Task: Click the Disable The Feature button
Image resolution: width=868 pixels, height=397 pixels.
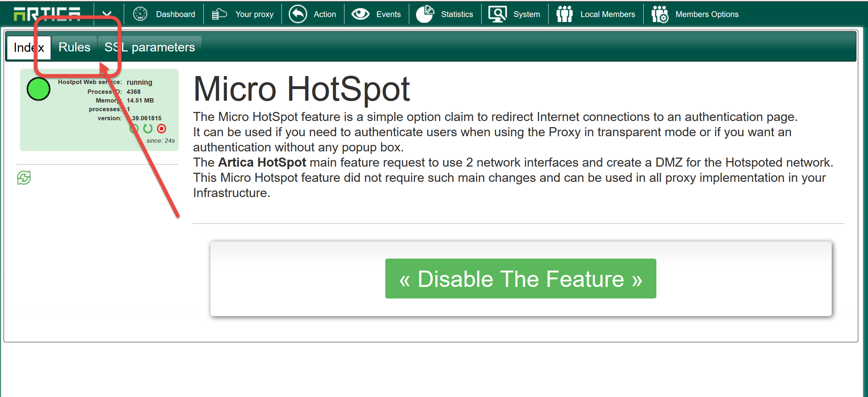Action: point(521,279)
